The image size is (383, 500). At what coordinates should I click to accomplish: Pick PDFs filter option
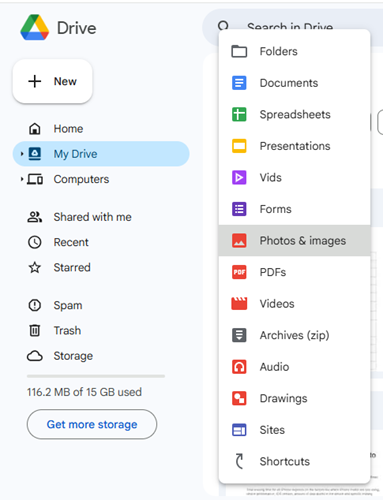coord(294,272)
